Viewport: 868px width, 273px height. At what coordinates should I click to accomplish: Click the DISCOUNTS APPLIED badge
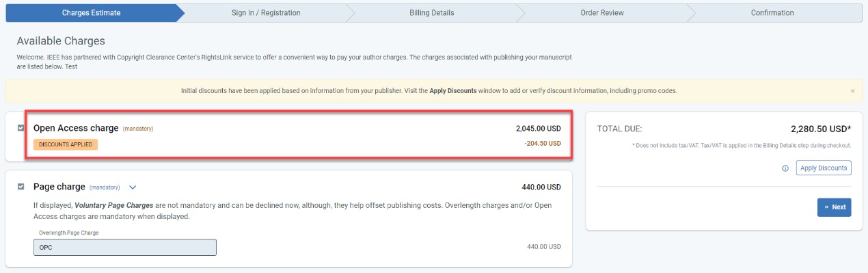click(66, 144)
